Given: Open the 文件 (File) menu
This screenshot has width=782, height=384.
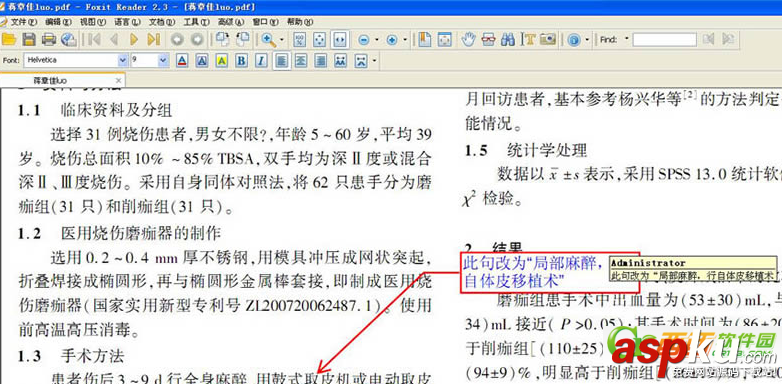Looking at the screenshot, I should pyautogui.click(x=23, y=22).
